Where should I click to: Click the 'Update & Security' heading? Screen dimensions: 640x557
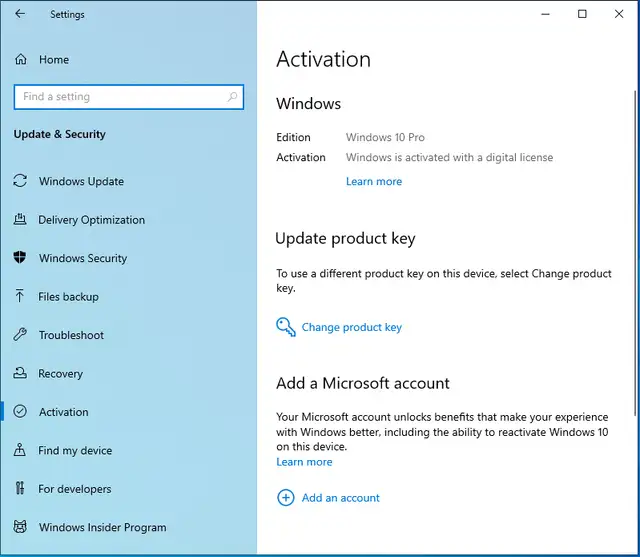pos(60,134)
